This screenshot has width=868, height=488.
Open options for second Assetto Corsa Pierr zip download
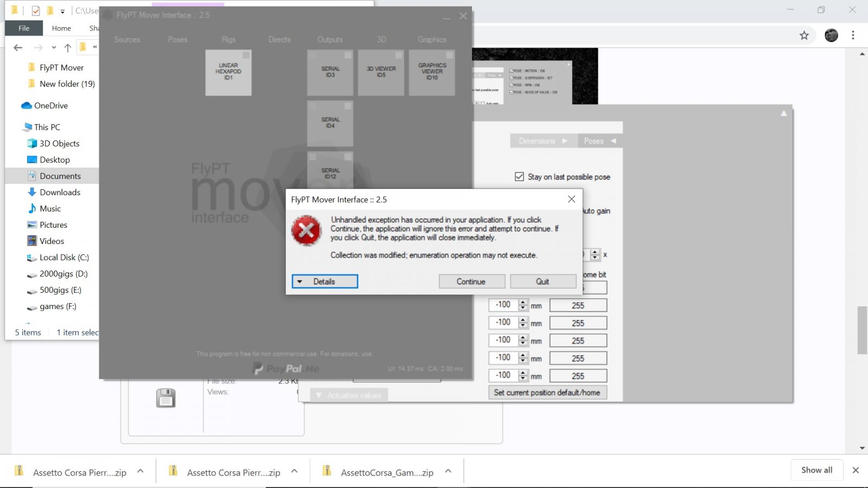295,471
